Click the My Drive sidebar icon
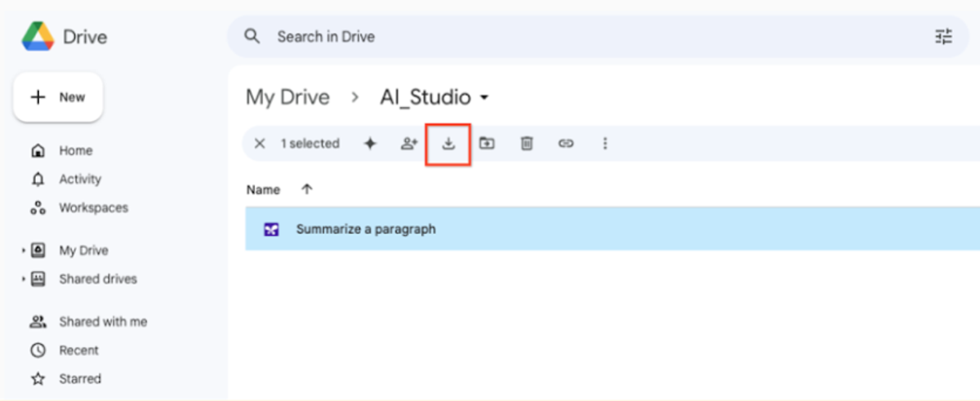 click(x=38, y=251)
